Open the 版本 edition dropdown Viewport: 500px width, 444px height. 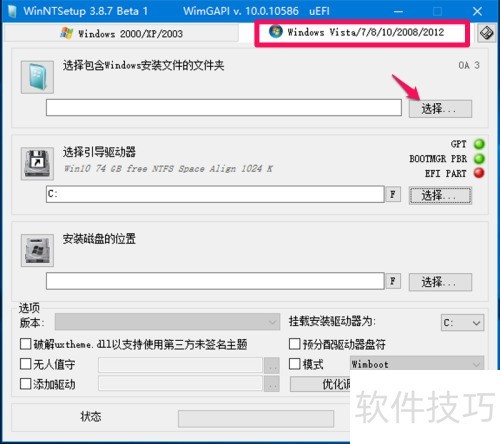tap(167, 322)
